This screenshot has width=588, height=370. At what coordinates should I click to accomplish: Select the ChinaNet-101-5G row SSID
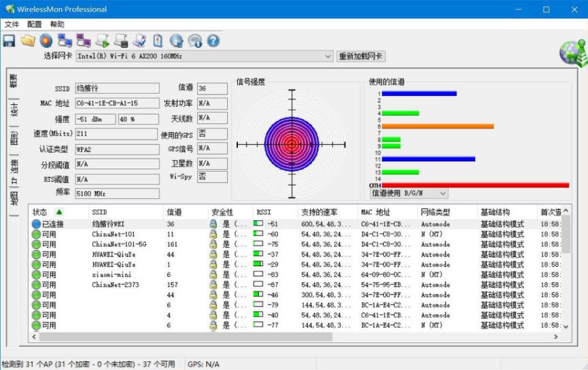[x=119, y=244]
